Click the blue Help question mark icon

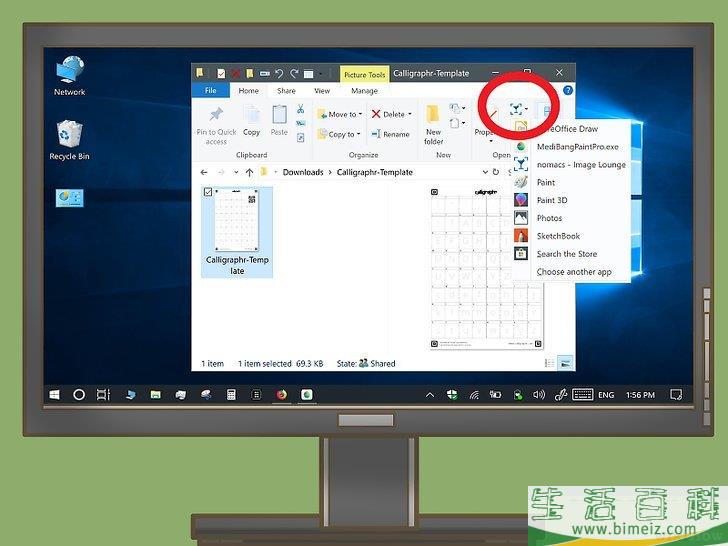[568, 91]
